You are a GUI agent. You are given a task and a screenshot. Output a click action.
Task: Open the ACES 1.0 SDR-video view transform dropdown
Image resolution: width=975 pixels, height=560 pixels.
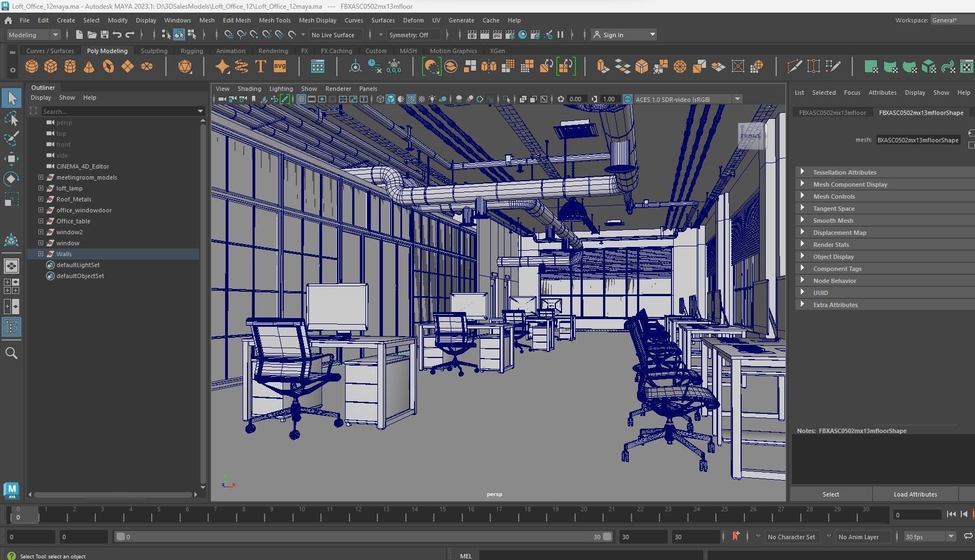[688, 99]
